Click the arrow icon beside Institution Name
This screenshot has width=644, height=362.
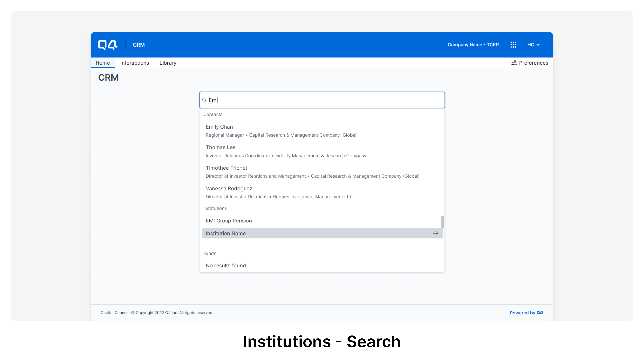436,233
